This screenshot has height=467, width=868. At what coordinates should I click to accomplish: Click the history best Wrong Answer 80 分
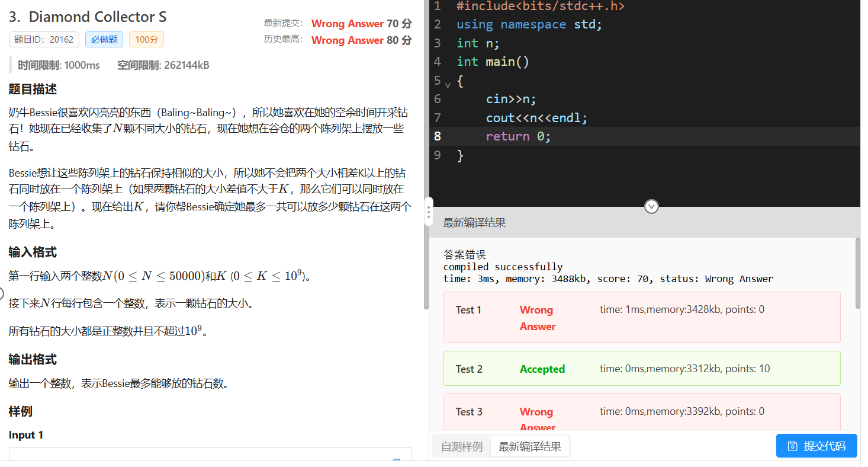(x=361, y=40)
